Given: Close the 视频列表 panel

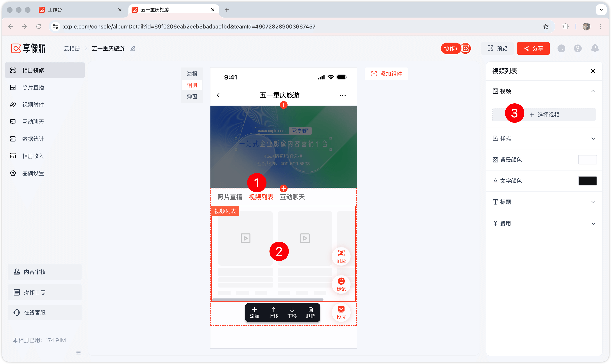Looking at the screenshot, I should click(593, 71).
